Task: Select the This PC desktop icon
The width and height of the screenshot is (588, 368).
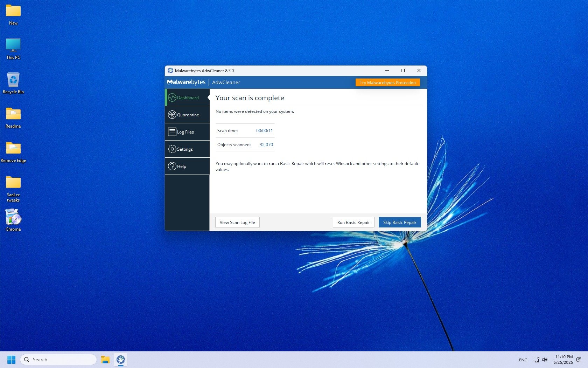Action: pos(13,48)
